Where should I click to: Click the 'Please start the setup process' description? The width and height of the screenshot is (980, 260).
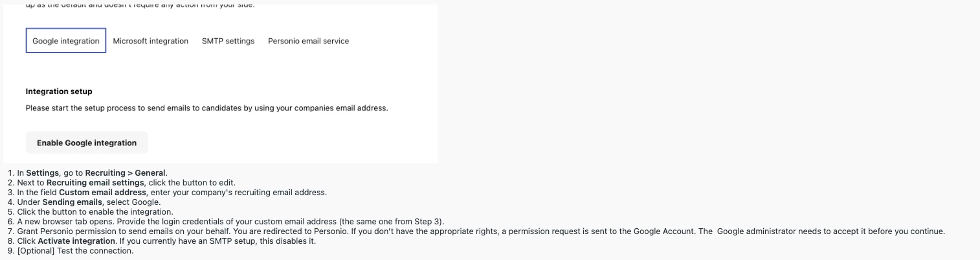point(206,108)
